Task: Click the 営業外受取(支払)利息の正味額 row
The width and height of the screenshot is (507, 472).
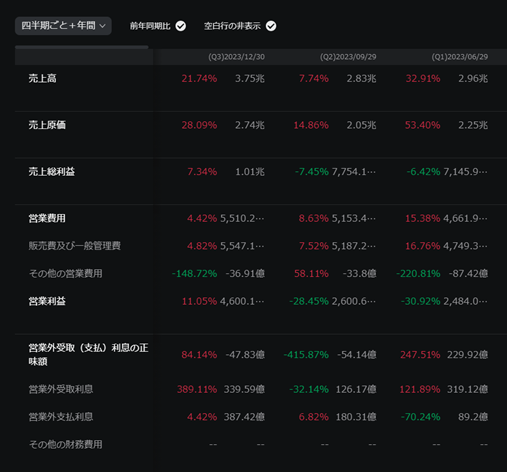Action: (x=88, y=355)
